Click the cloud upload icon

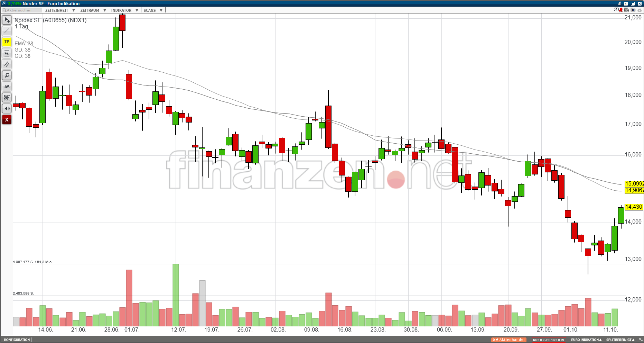tap(640, 10)
